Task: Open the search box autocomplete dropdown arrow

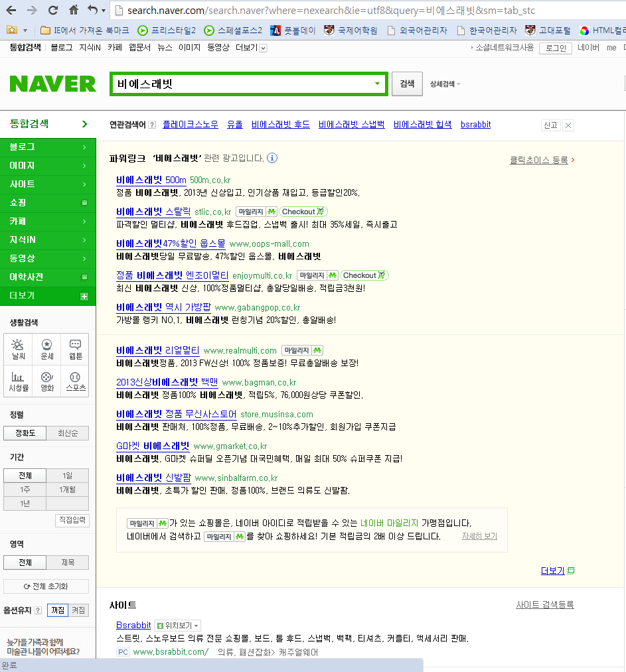Action: pos(377,84)
